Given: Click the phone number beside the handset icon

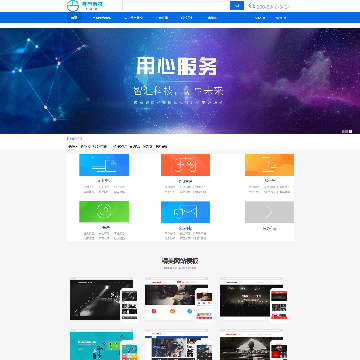Looking at the screenshot, I should click(x=273, y=6).
